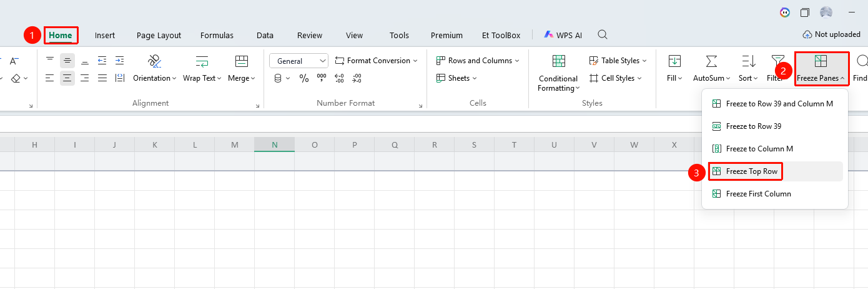Open the Orientation options
This screenshot has height=289, width=868.
click(x=155, y=69)
